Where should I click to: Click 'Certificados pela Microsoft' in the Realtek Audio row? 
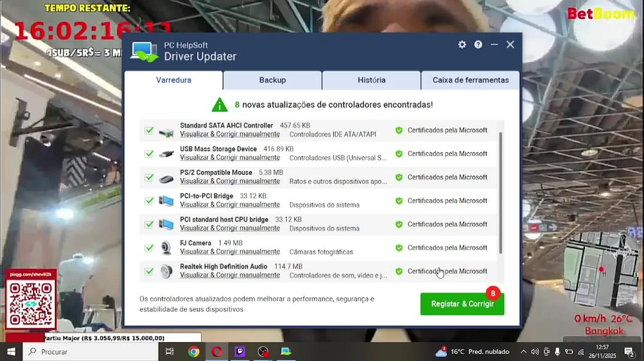pos(447,271)
